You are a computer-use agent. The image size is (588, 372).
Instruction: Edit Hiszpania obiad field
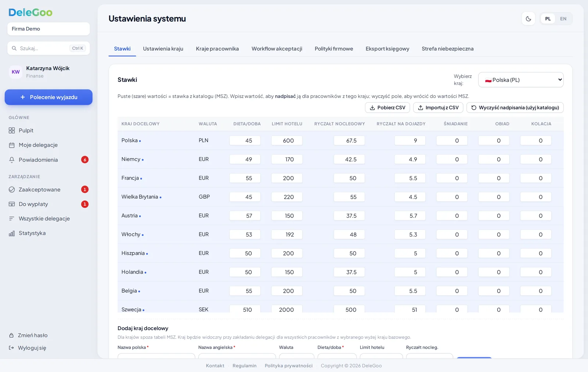pos(494,253)
